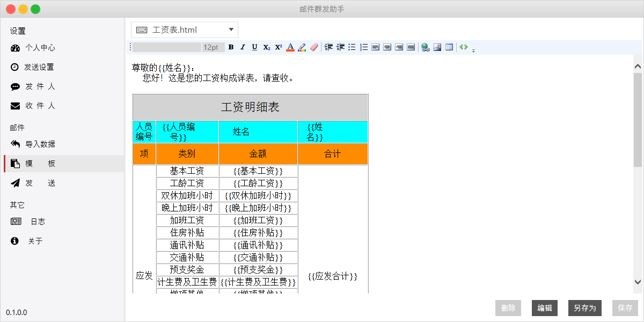Click the {{通讯补贴}} placeholder
Viewport: 644px width, 322px height.
tap(258, 245)
